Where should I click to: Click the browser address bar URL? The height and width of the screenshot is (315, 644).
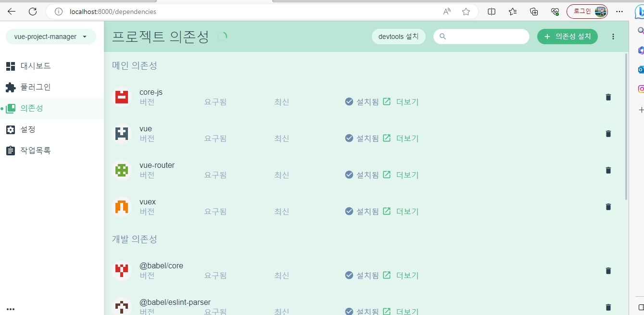[x=113, y=12]
